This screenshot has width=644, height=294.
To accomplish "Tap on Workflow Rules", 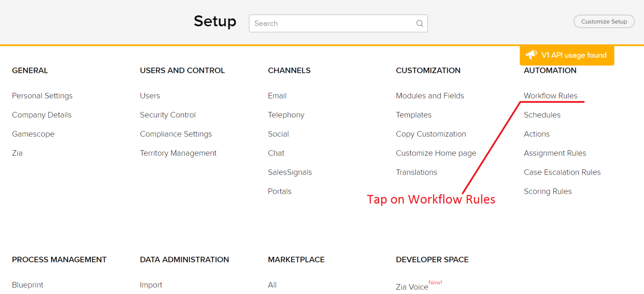I will coord(551,96).
